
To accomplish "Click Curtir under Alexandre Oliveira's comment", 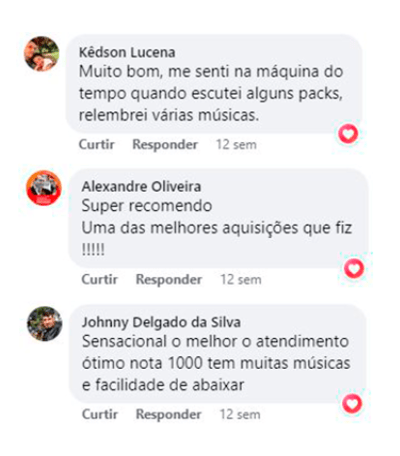I will pyautogui.click(x=100, y=279).
